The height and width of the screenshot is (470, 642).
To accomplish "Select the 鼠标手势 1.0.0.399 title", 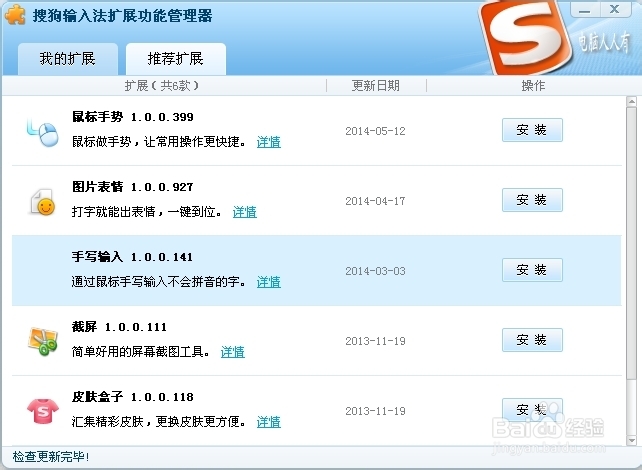I will [x=133, y=117].
